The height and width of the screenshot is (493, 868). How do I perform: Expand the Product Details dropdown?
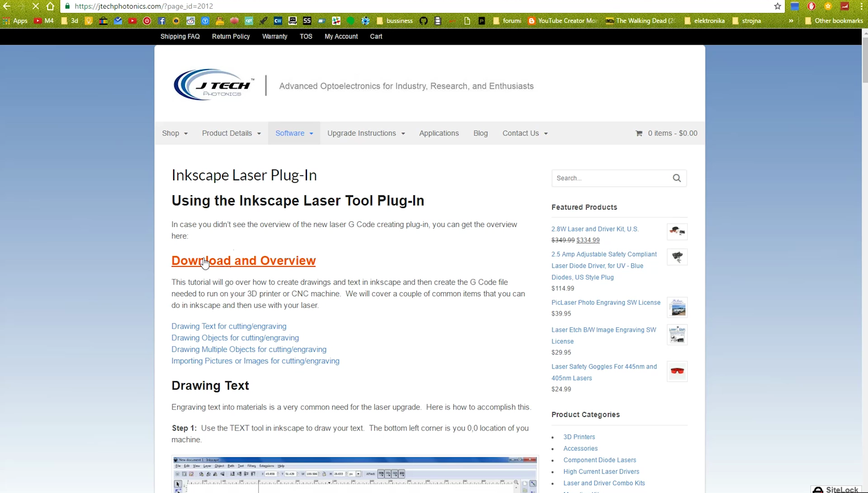[x=231, y=133]
